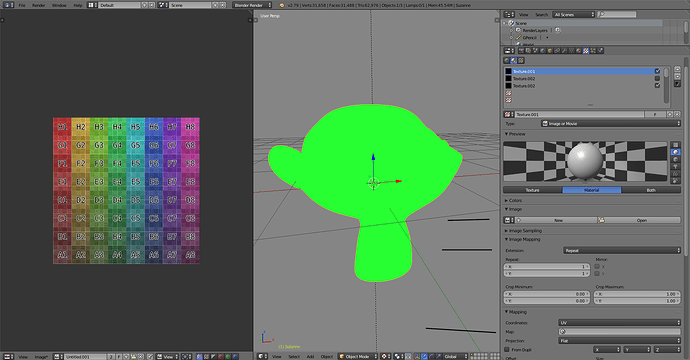Screen dimensions: 690x360
Task: Open the Extension Repeat dropdown
Action: 622,250
